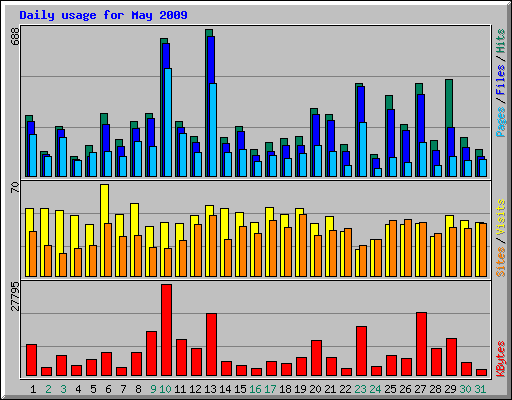Image resolution: width=512 pixels, height=400 pixels.
Task: Click day 17 on the x-axis
Action: [x=271, y=389]
